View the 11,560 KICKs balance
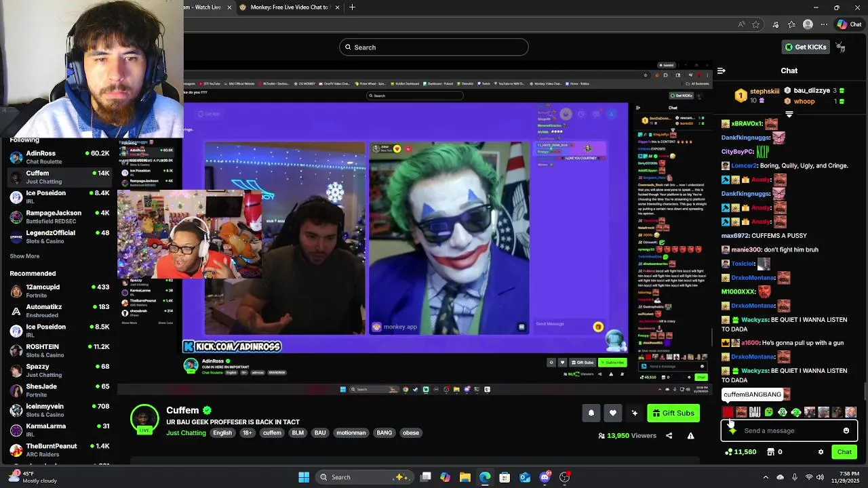This screenshot has height=488, width=868. (x=741, y=452)
